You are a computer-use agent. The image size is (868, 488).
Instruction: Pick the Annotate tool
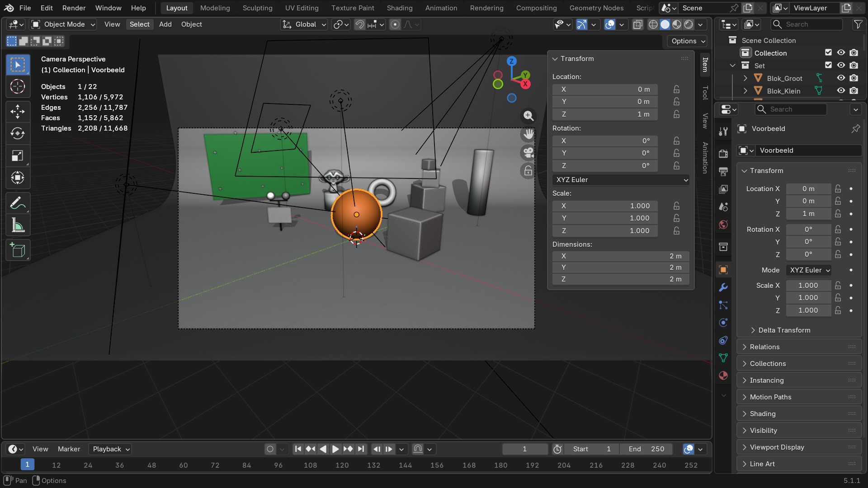18,203
